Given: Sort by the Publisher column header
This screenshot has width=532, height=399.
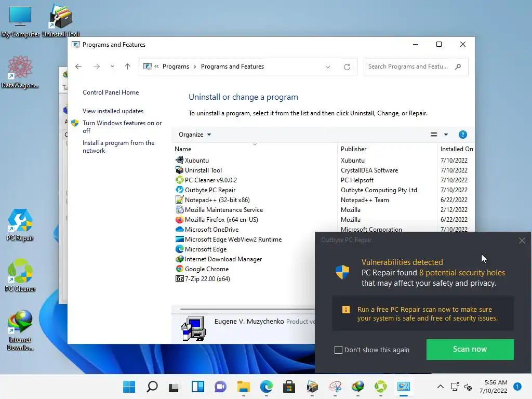Looking at the screenshot, I should pyautogui.click(x=353, y=149).
